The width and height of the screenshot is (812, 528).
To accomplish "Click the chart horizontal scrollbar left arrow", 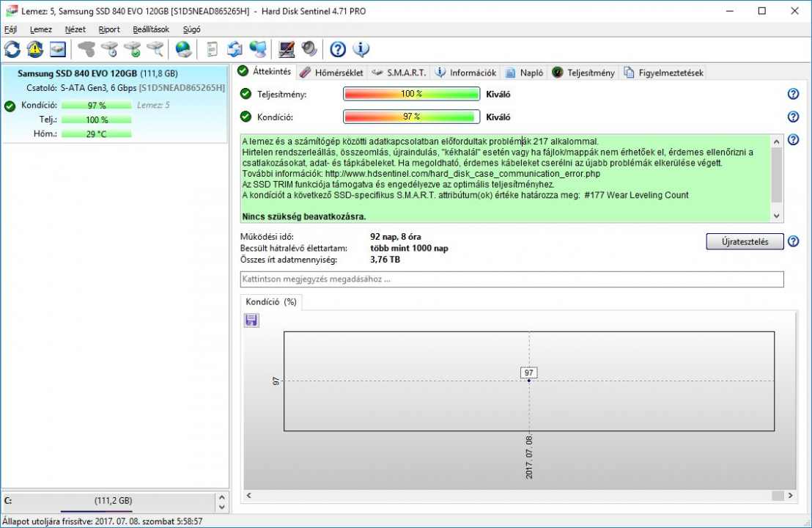I will [249, 495].
